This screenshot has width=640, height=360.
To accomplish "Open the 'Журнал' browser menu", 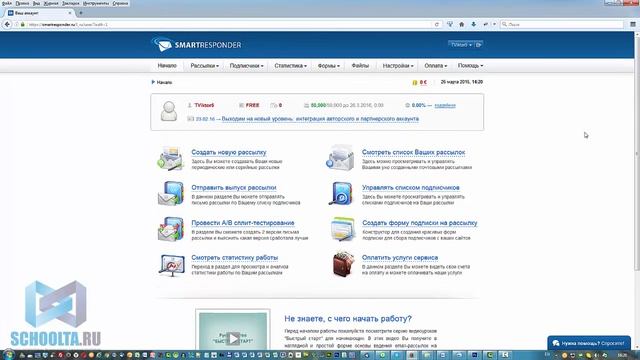I will (x=51, y=3).
